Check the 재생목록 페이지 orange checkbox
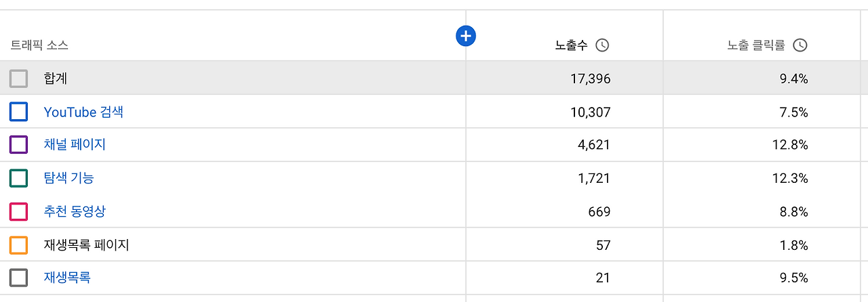 click(x=19, y=244)
